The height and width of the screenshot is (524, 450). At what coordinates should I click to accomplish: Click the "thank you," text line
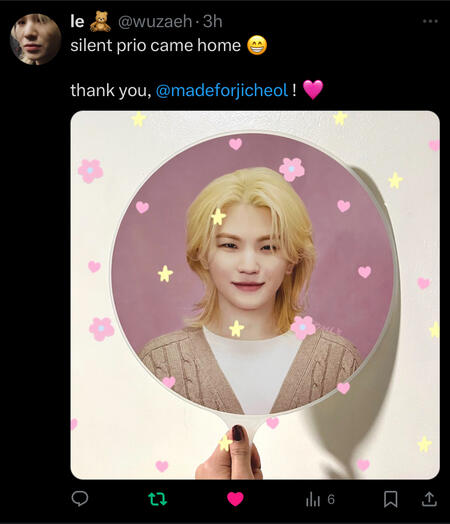pos(111,90)
